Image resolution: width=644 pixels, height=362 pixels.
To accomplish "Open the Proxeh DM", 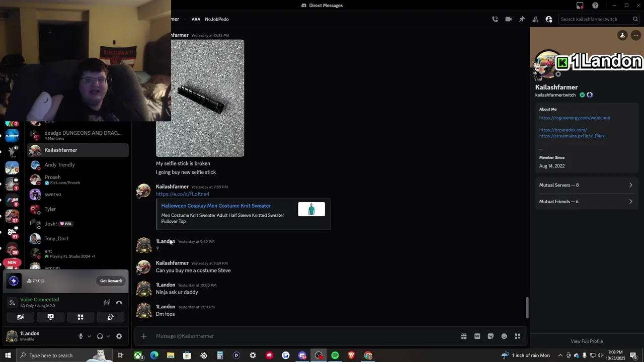I will [x=78, y=179].
